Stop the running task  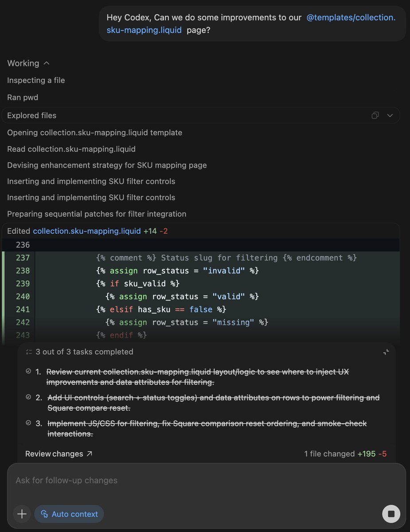(391, 514)
